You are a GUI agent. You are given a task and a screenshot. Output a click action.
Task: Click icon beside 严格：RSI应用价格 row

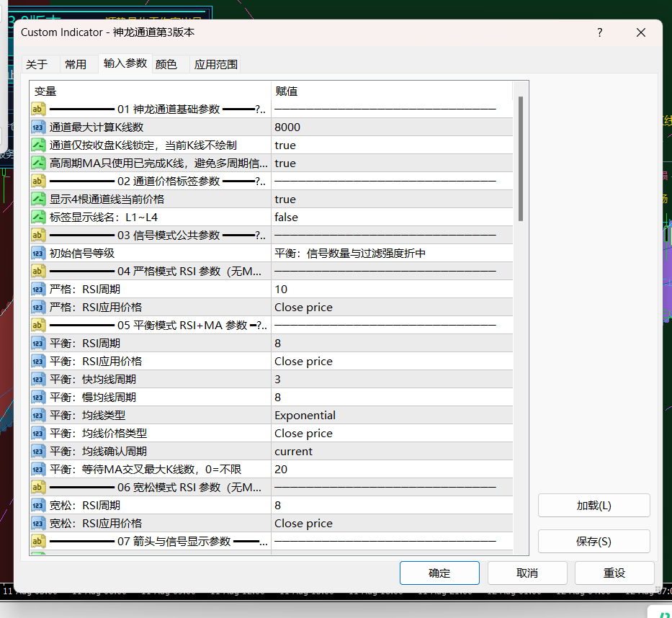(38, 308)
